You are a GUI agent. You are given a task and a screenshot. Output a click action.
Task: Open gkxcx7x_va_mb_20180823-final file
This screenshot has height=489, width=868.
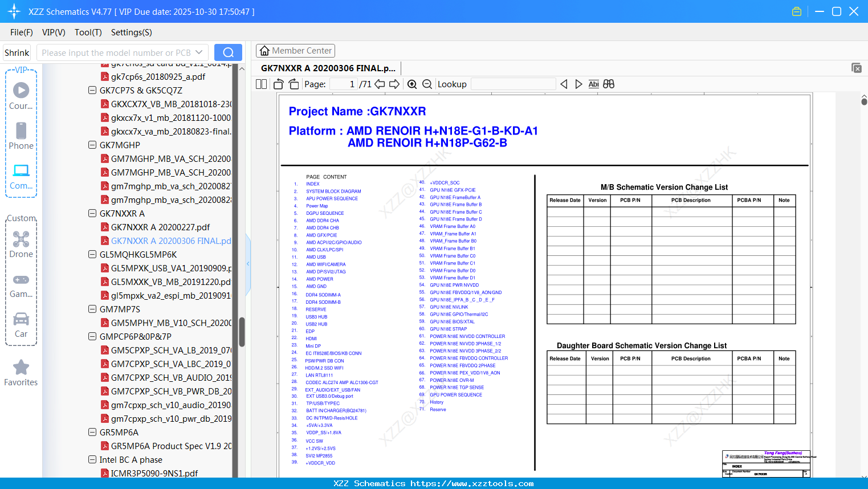coord(171,131)
